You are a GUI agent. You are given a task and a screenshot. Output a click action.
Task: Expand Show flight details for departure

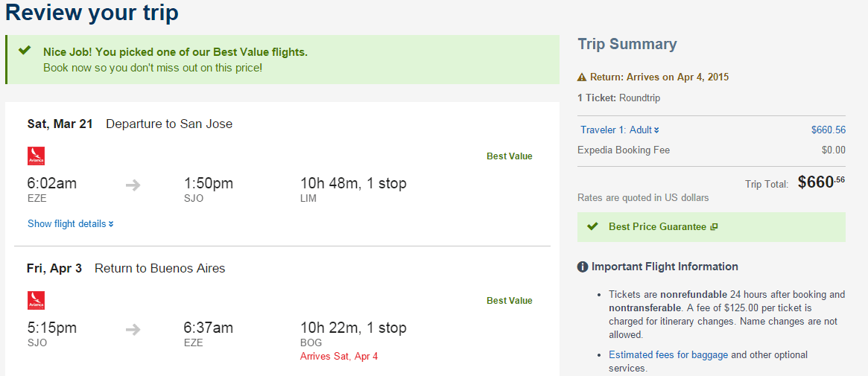pos(70,224)
